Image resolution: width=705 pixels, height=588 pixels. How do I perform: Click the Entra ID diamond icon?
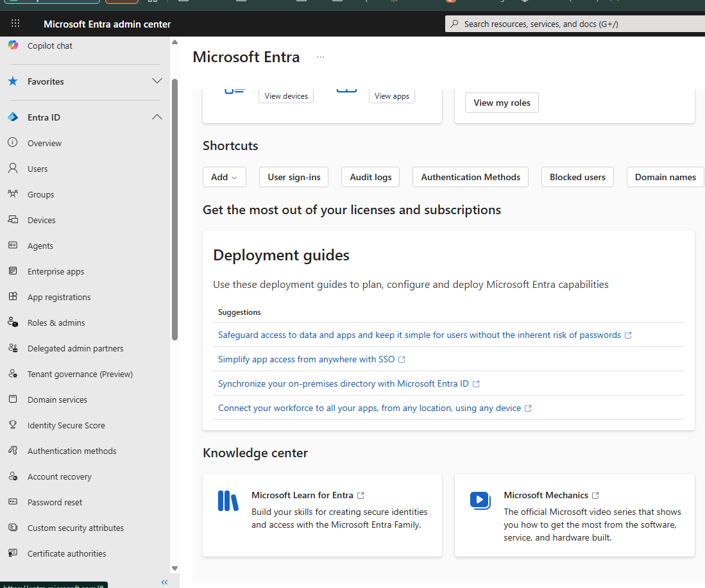(13, 117)
